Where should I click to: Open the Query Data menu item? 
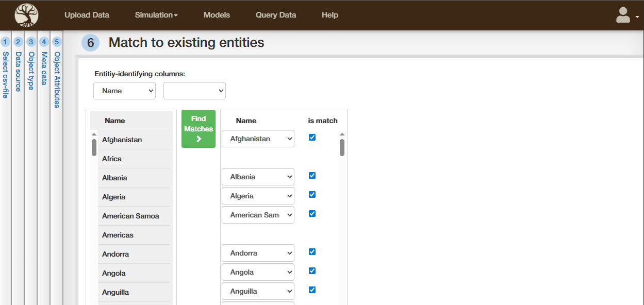pyautogui.click(x=276, y=15)
